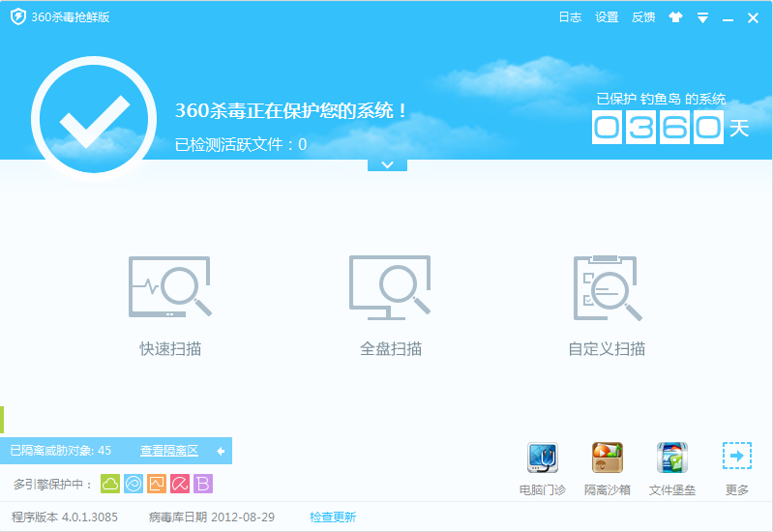The height and width of the screenshot is (532, 773).
Task: Close the 360杀毒 window
Action: (753, 17)
